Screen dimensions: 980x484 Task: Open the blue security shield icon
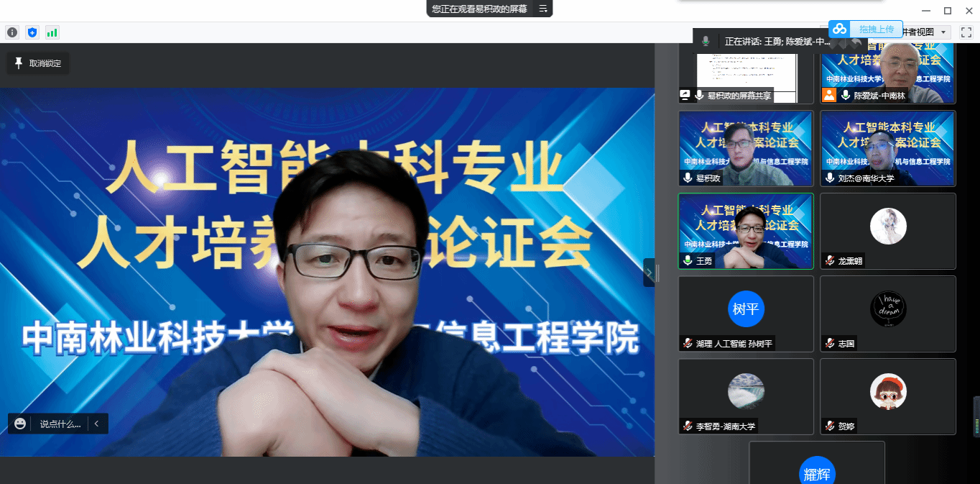32,32
